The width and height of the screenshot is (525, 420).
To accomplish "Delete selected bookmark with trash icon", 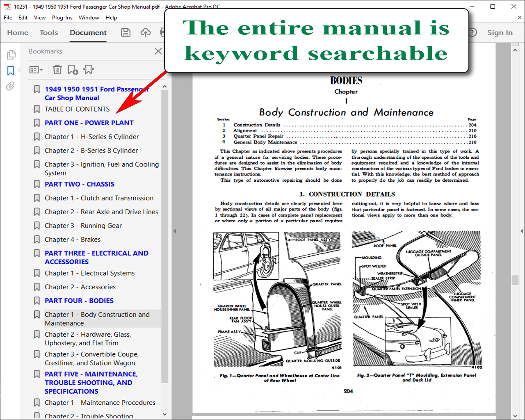I will point(57,70).
